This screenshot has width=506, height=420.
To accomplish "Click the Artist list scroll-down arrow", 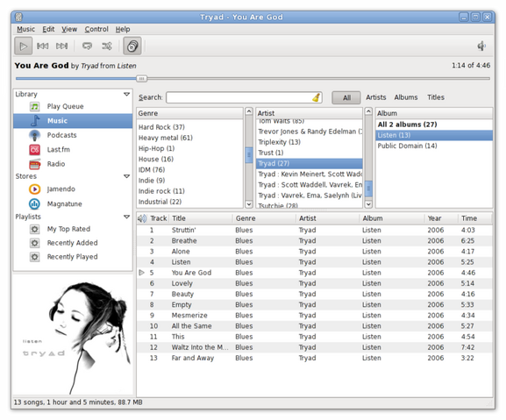I will (x=368, y=204).
